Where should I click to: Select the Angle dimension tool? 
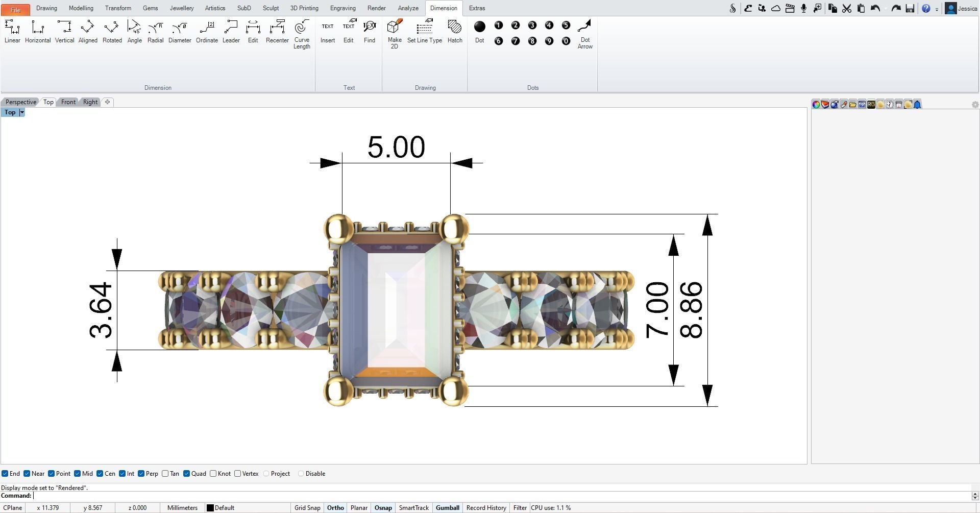134,32
